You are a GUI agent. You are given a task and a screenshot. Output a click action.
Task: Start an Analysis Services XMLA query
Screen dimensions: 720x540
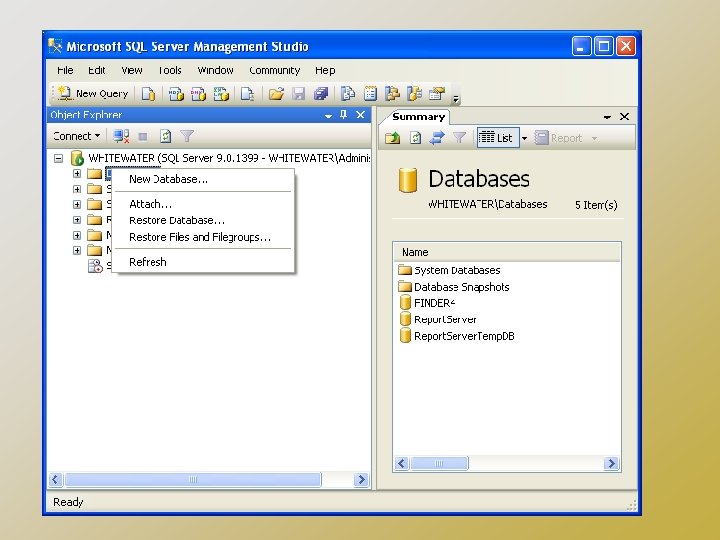point(221,94)
